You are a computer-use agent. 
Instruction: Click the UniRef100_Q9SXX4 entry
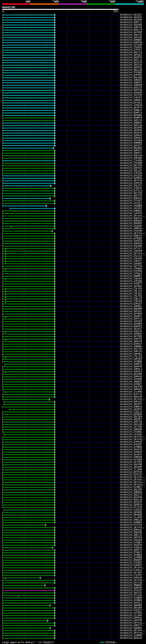(x=131, y=65)
